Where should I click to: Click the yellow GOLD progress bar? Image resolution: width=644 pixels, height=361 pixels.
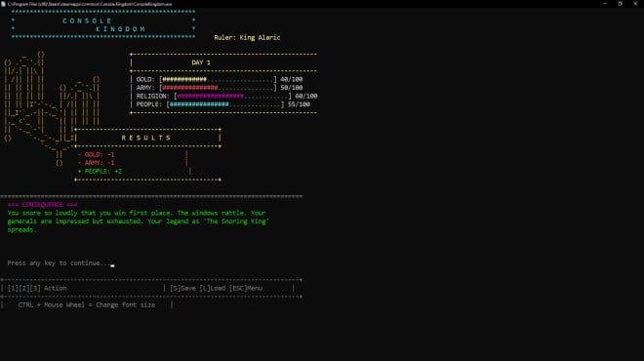tap(218, 79)
